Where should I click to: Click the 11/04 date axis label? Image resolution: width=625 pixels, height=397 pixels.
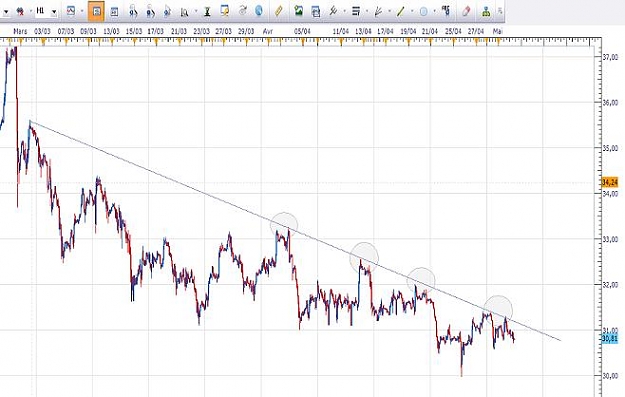(x=340, y=31)
